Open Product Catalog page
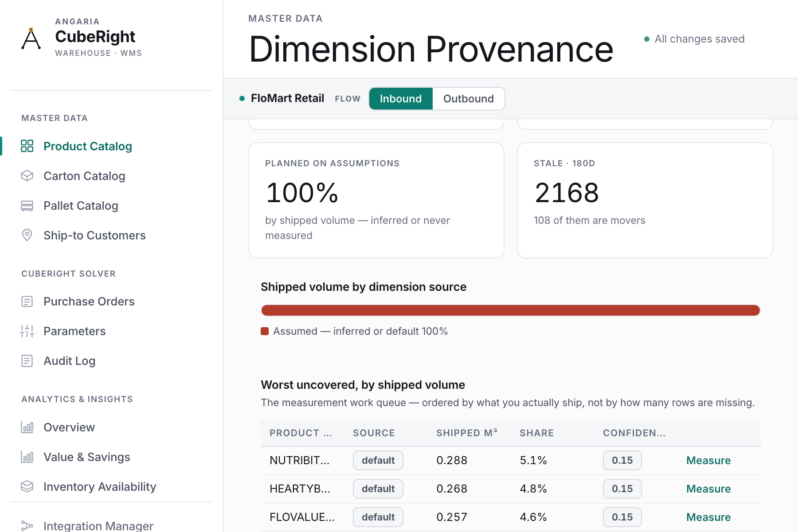The width and height of the screenshot is (798, 532). click(x=88, y=146)
